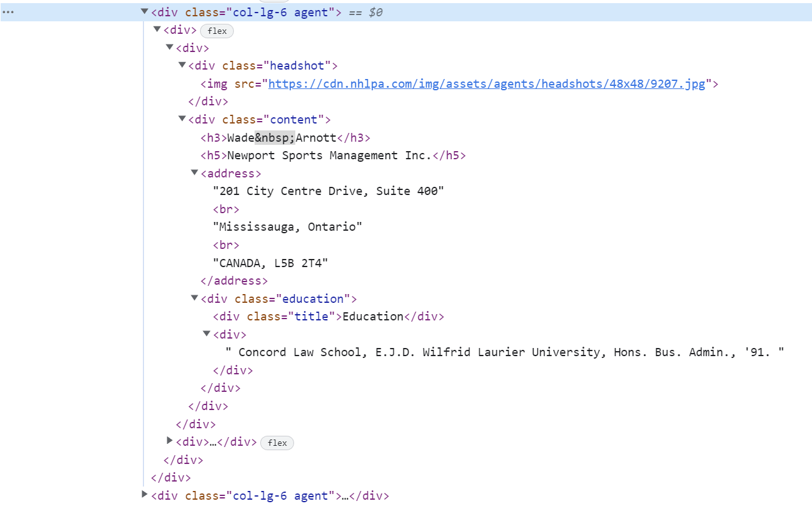Image resolution: width=812 pixels, height=506 pixels.
Task: Collapse the address element
Action: coord(194,172)
